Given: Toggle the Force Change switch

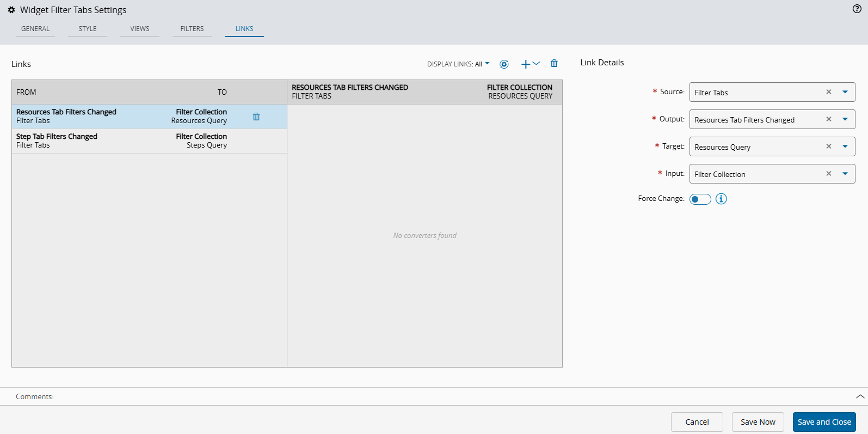Looking at the screenshot, I should point(700,199).
